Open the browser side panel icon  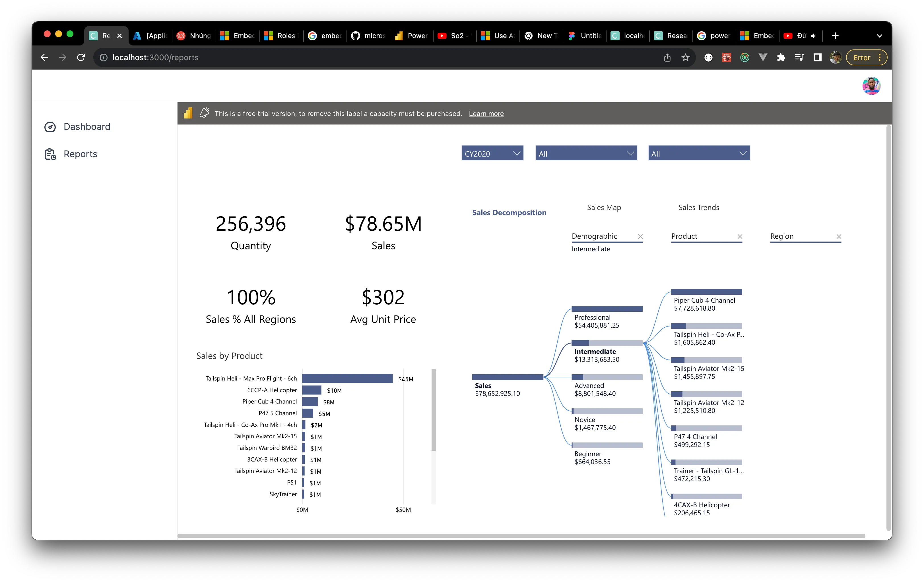817,57
